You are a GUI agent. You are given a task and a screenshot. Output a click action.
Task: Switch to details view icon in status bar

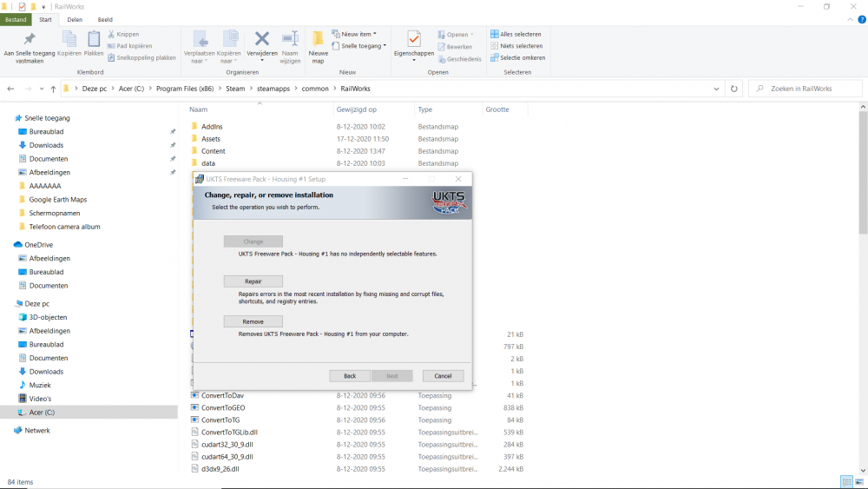(845, 482)
